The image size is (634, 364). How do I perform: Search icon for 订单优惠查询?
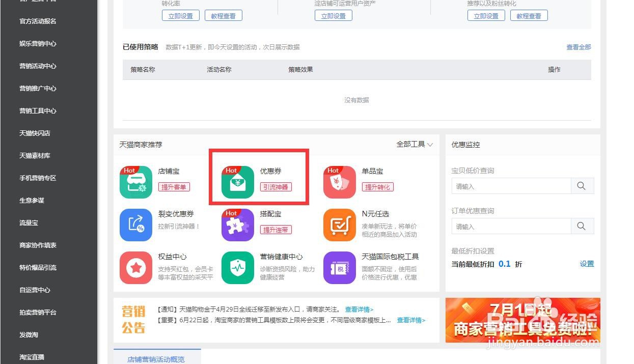[x=582, y=226]
